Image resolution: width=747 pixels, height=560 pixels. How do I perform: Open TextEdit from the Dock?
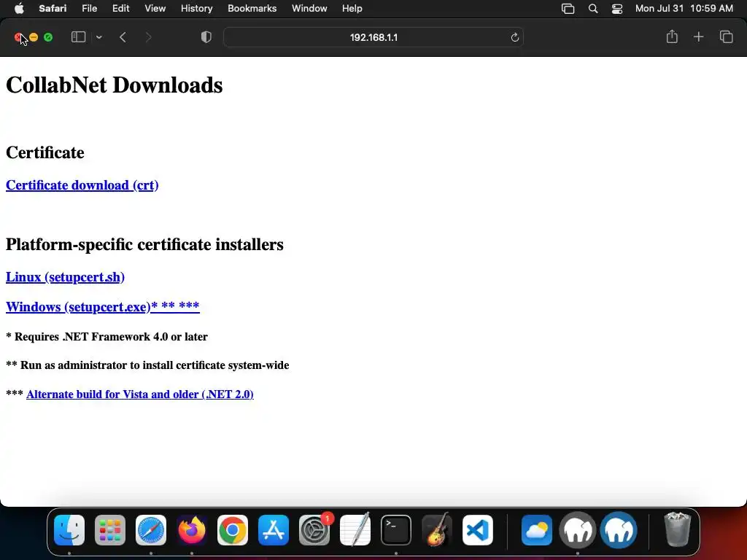(355, 530)
